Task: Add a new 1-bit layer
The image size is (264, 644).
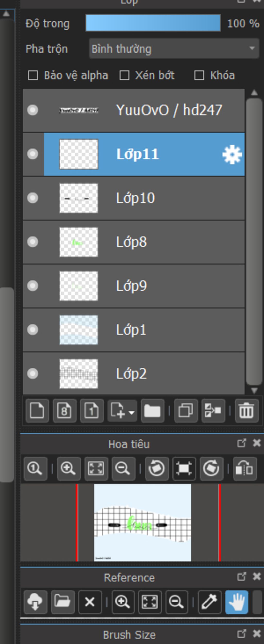Action: [x=92, y=411]
